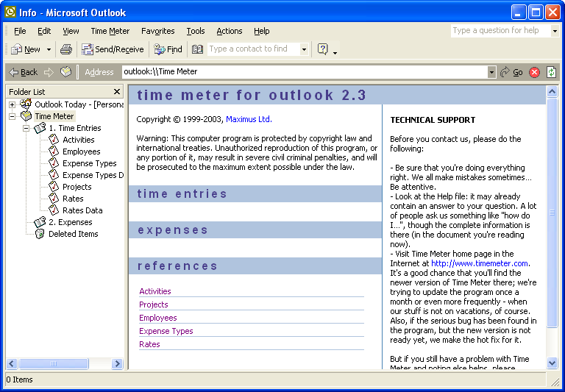Click the Up One Level folder icon

click(65, 71)
